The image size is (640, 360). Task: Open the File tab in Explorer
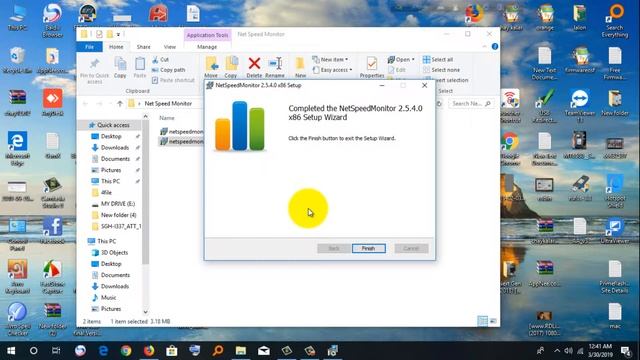[x=89, y=47]
